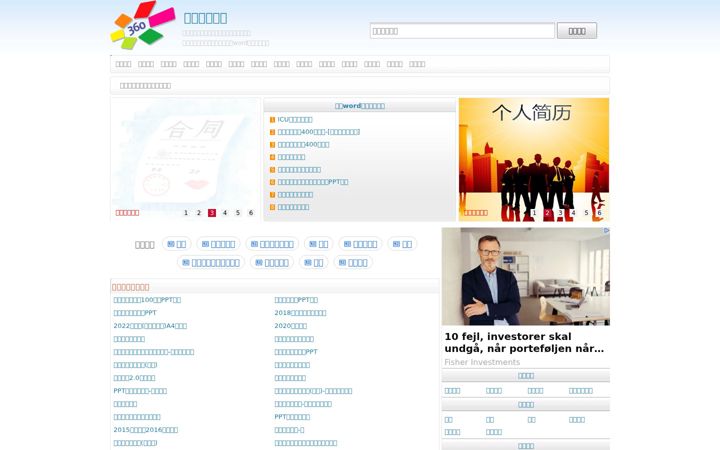Open ad headline '10 fejl, investorer skal undgå'
The image size is (720, 450).
(524, 343)
